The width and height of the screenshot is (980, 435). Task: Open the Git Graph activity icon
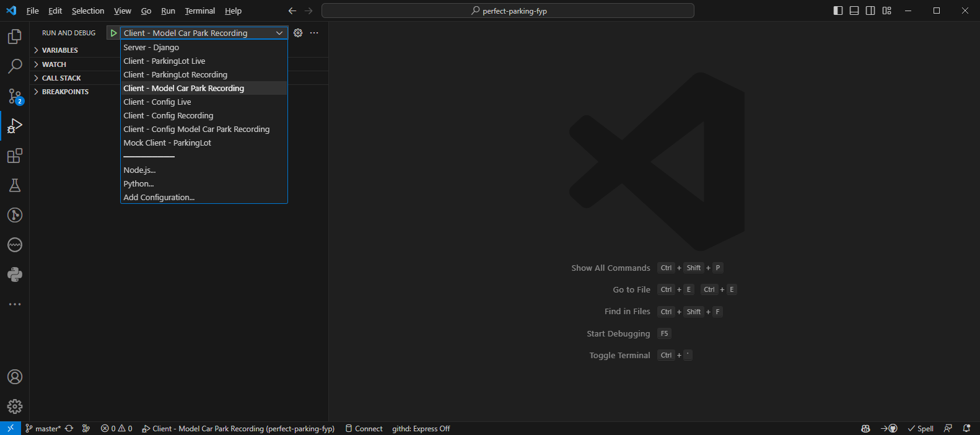point(15,215)
